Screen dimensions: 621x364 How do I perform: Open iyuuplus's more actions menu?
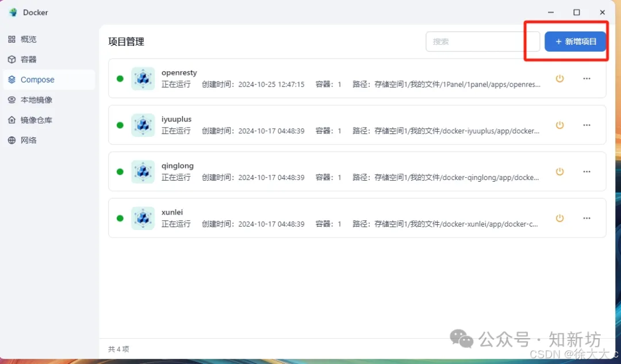point(586,125)
